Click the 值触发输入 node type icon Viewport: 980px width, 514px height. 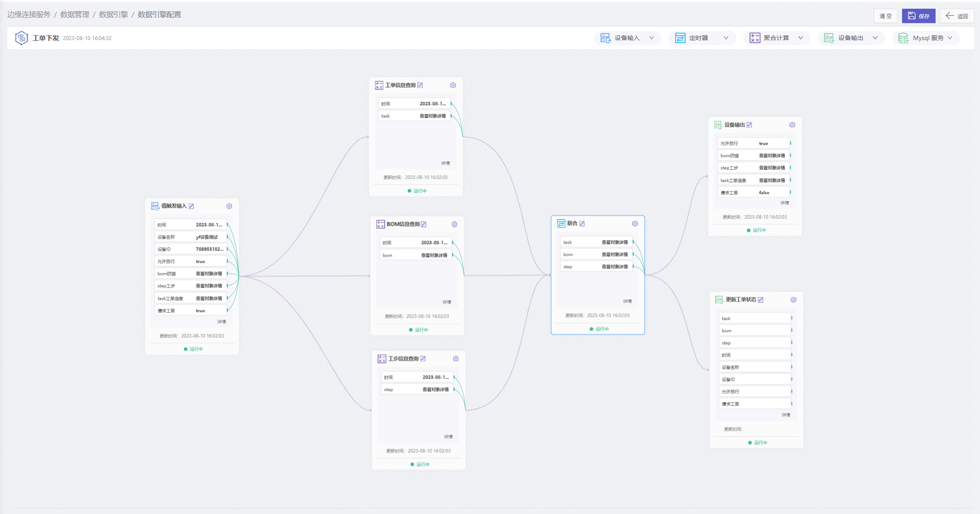tap(155, 206)
